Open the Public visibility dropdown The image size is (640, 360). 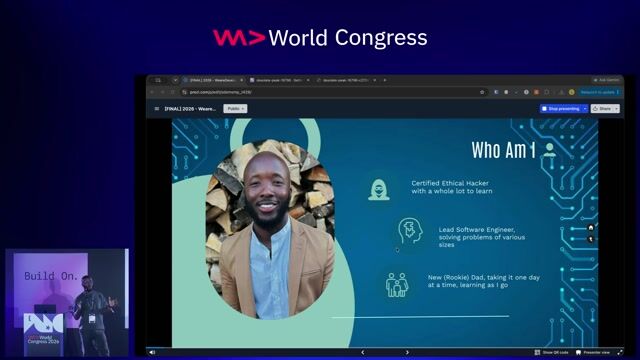235,109
